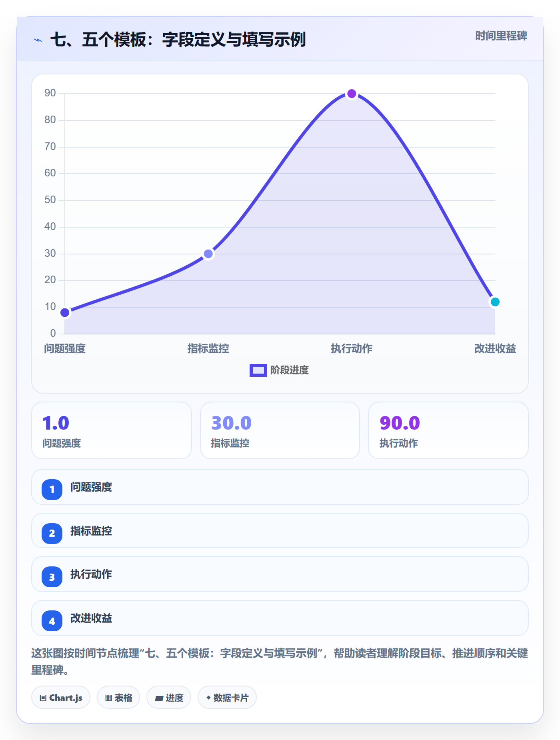Select the 改进收益 cyan data point
This screenshot has width=560, height=740.
click(495, 302)
